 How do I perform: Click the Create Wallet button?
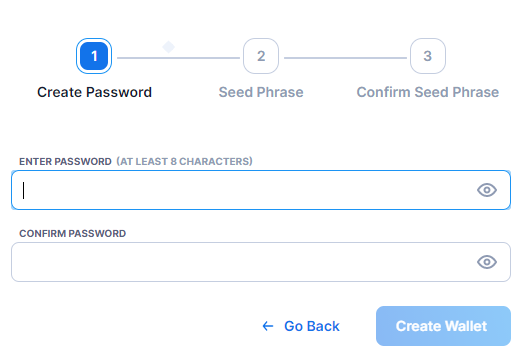pyautogui.click(x=443, y=326)
